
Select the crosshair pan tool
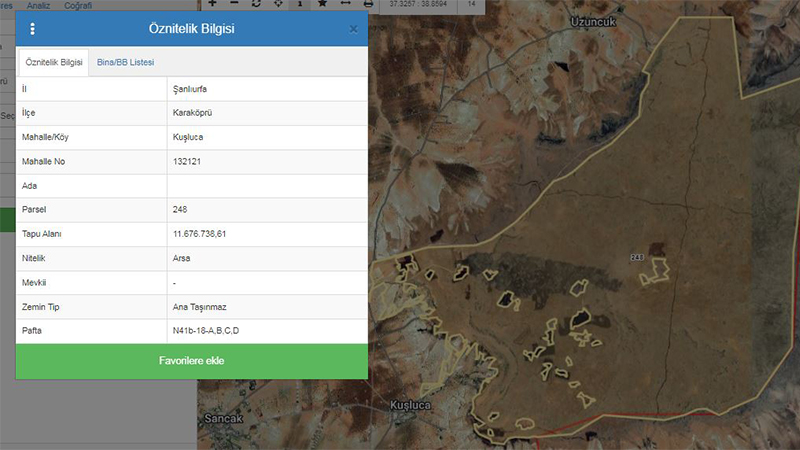[278, 4]
